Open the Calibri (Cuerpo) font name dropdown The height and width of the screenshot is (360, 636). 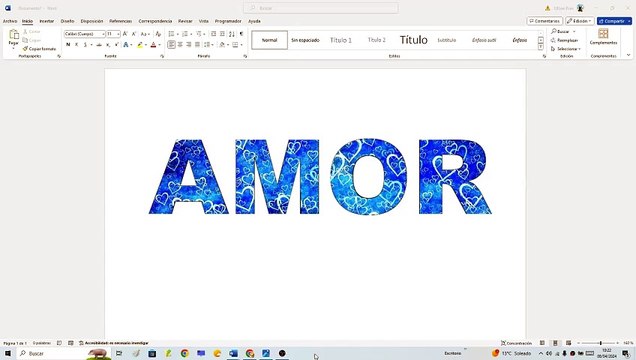click(x=103, y=34)
